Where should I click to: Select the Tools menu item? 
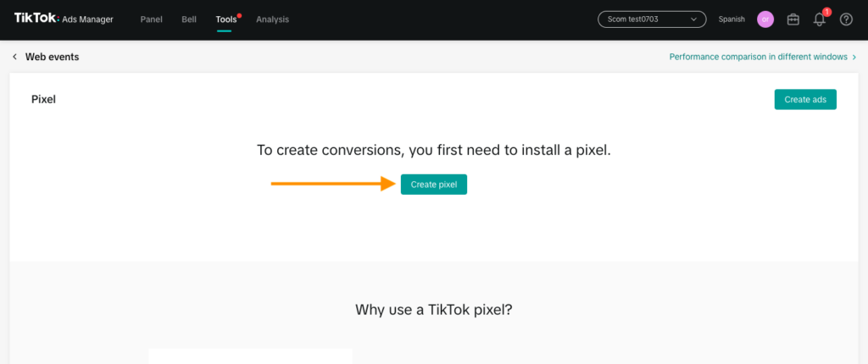tap(225, 19)
